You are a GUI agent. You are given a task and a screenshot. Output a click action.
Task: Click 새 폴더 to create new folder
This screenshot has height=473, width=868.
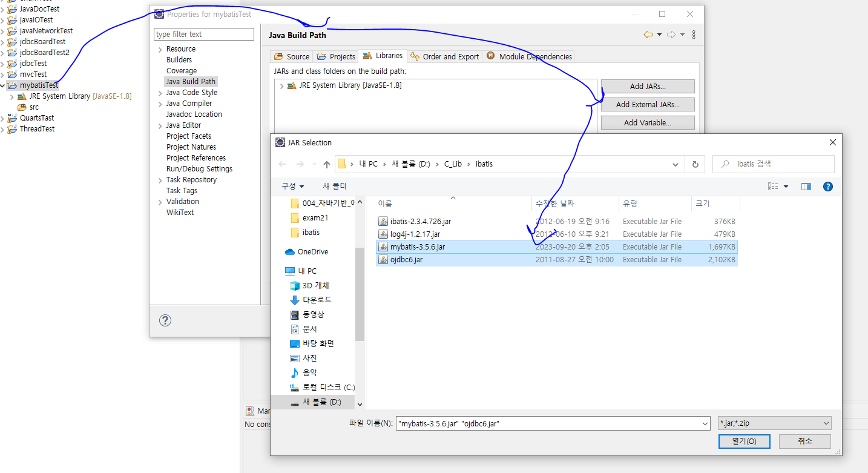tap(335, 186)
